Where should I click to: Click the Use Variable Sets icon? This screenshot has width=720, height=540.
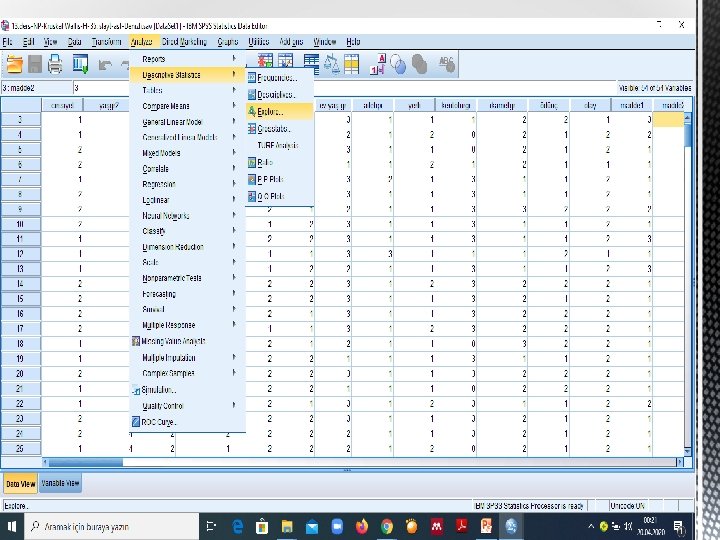click(398, 64)
